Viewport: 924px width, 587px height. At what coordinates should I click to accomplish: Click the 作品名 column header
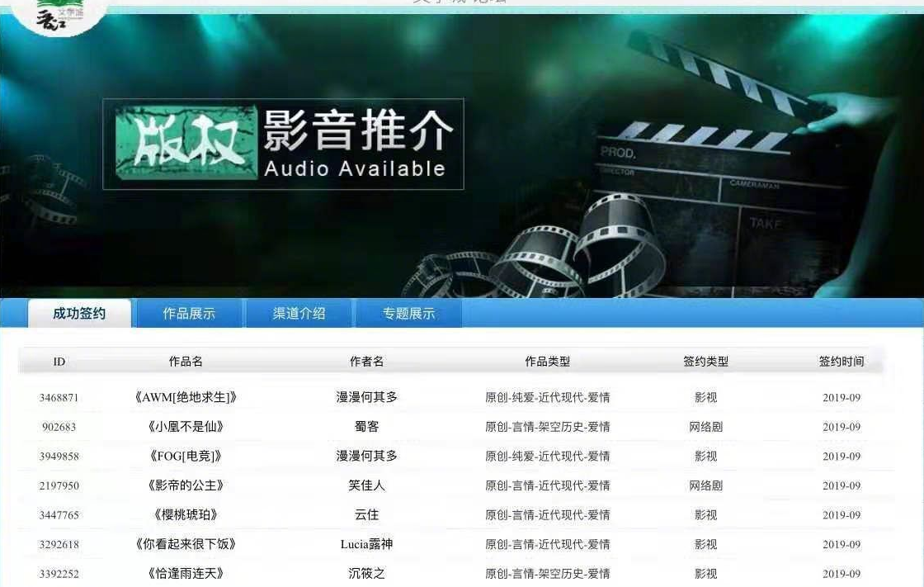186,362
